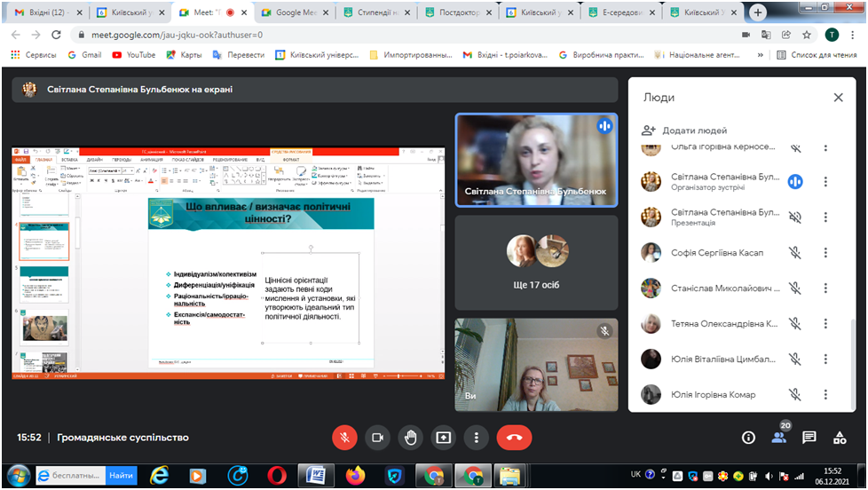Close the Люди side panel

click(x=838, y=98)
